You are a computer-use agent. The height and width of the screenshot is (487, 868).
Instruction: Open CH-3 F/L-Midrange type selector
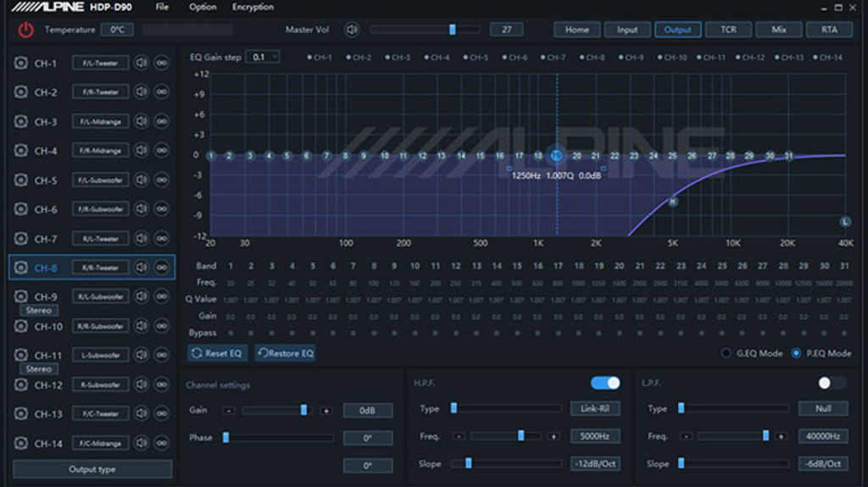[x=100, y=122]
